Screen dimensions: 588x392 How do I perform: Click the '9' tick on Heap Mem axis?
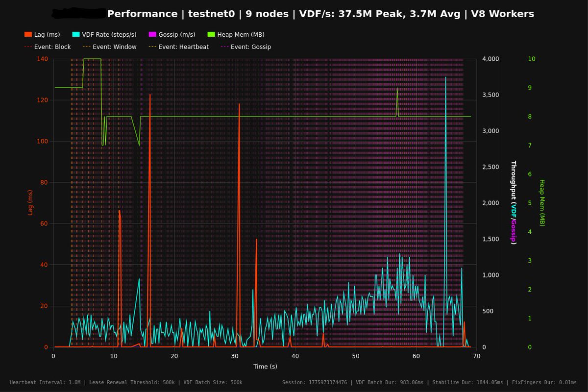529,88
